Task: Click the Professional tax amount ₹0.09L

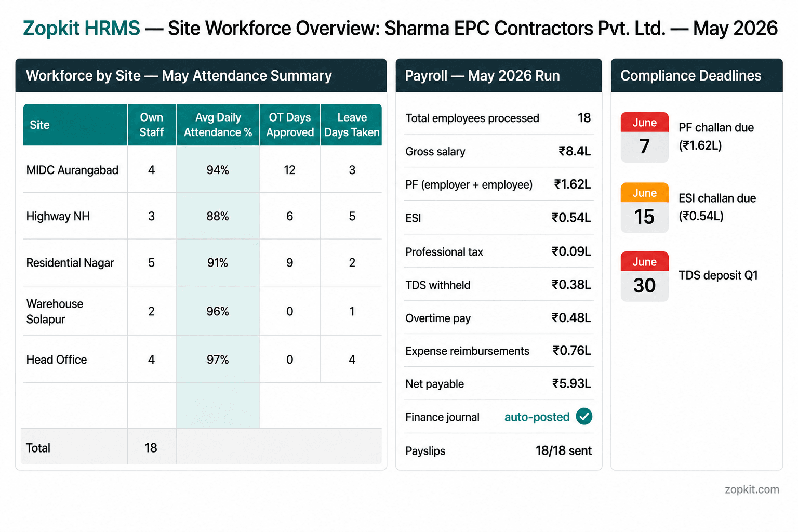Action: [x=571, y=251]
